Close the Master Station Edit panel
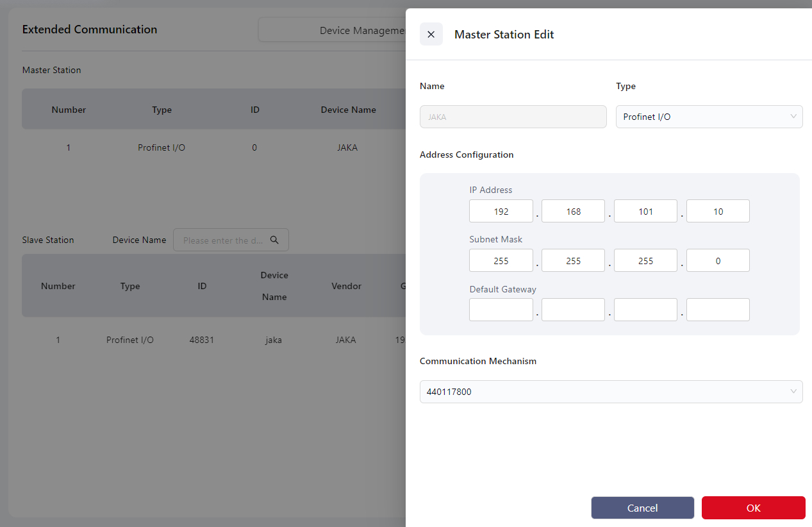 (x=431, y=35)
